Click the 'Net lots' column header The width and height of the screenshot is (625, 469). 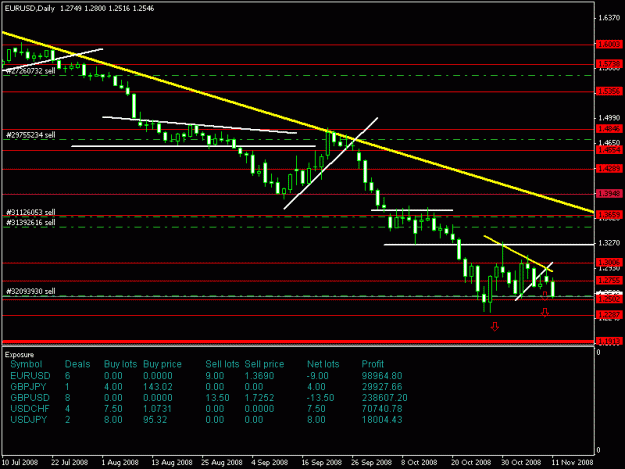pos(323,364)
